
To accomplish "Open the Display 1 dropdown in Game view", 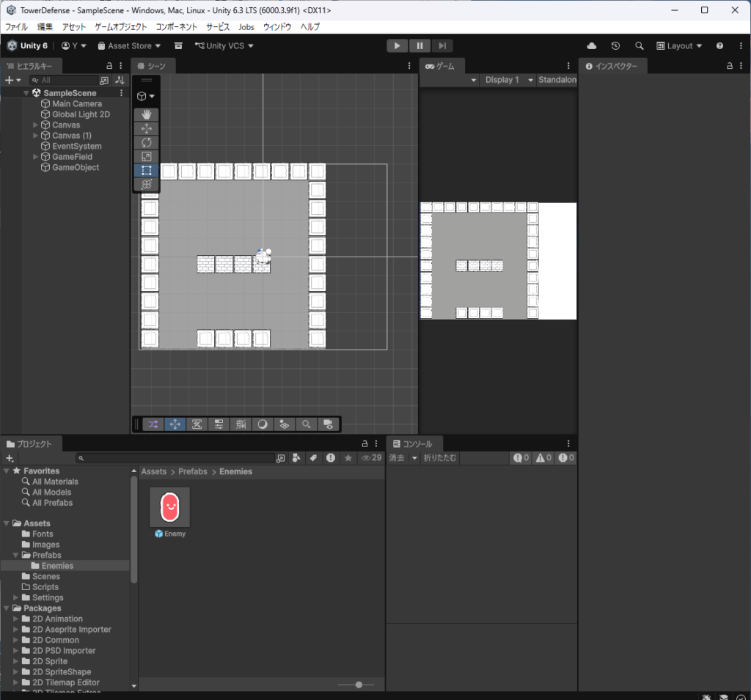I will pyautogui.click(x=508, y=80).
